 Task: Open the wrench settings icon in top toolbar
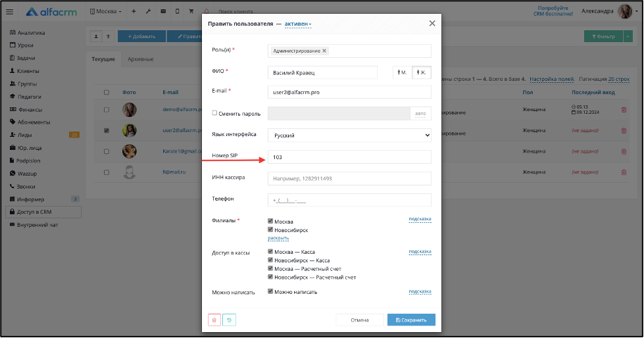pyautogui.click(x=148, y=11)
